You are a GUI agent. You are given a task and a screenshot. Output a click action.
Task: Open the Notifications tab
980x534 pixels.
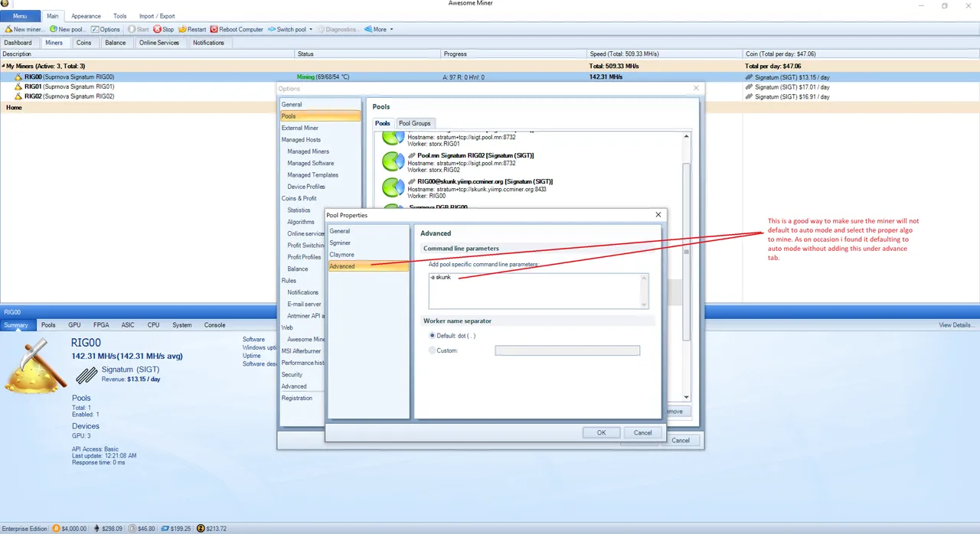click(x=208, y=43)
